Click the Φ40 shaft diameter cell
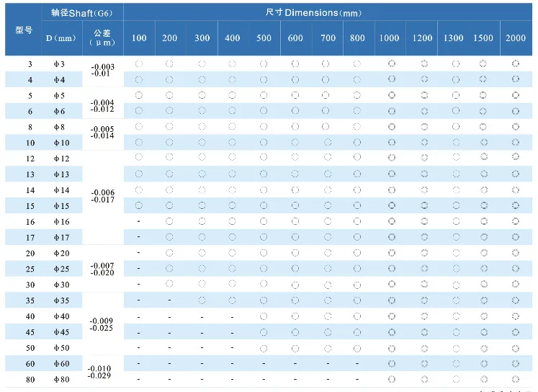The width and height of the screenshot is (538, 392). (61, 316)
